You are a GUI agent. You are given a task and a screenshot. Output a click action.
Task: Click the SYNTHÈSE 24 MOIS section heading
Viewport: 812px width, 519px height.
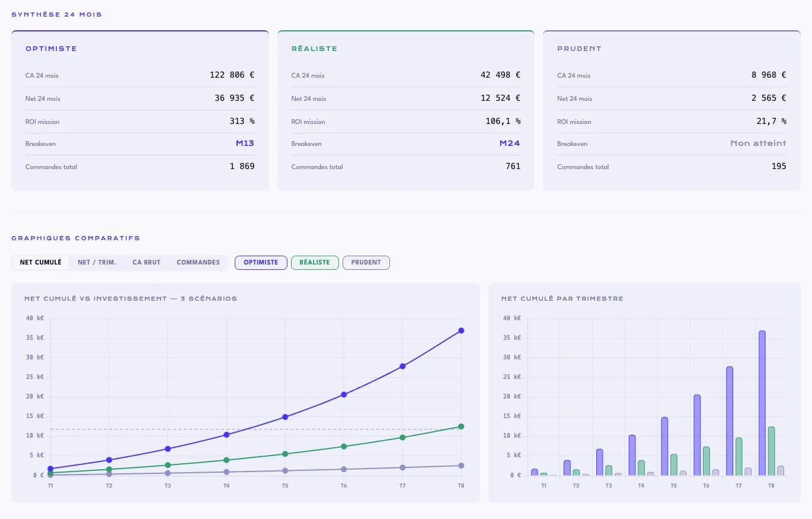(x=57, y=15)
